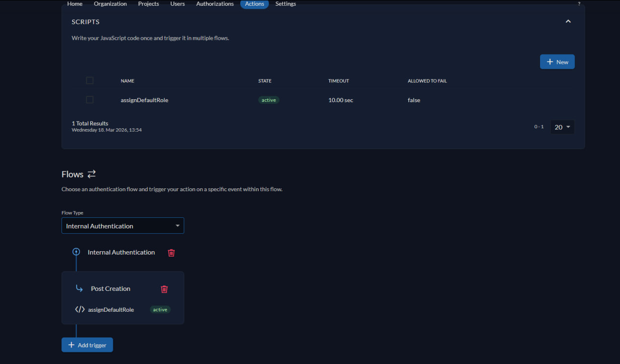Delete the Post Creation trigger
This screenshot has width=620, height=364.
tap(164, 289)
